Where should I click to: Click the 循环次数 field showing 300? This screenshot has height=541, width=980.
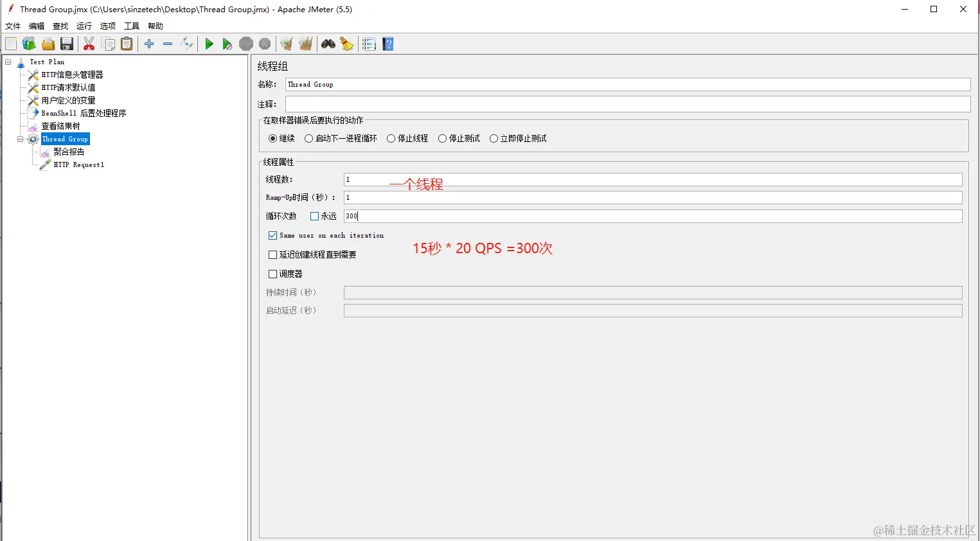pyautogui.click(x=653, y=217)
